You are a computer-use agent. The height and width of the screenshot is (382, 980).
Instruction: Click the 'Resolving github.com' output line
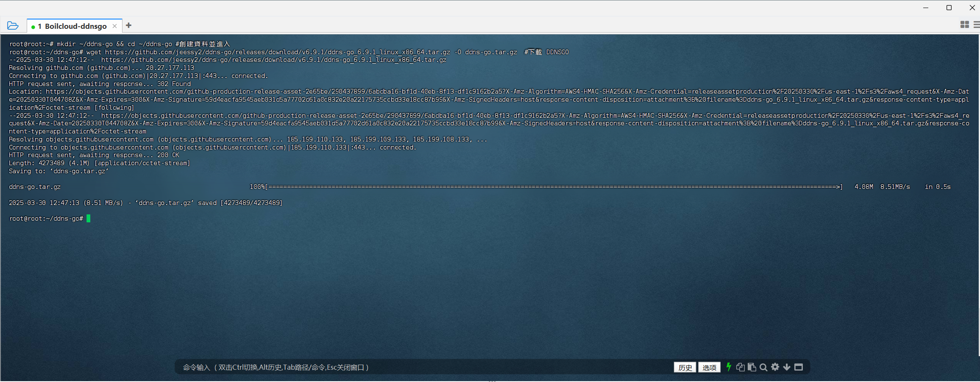(x=102, y=68)
